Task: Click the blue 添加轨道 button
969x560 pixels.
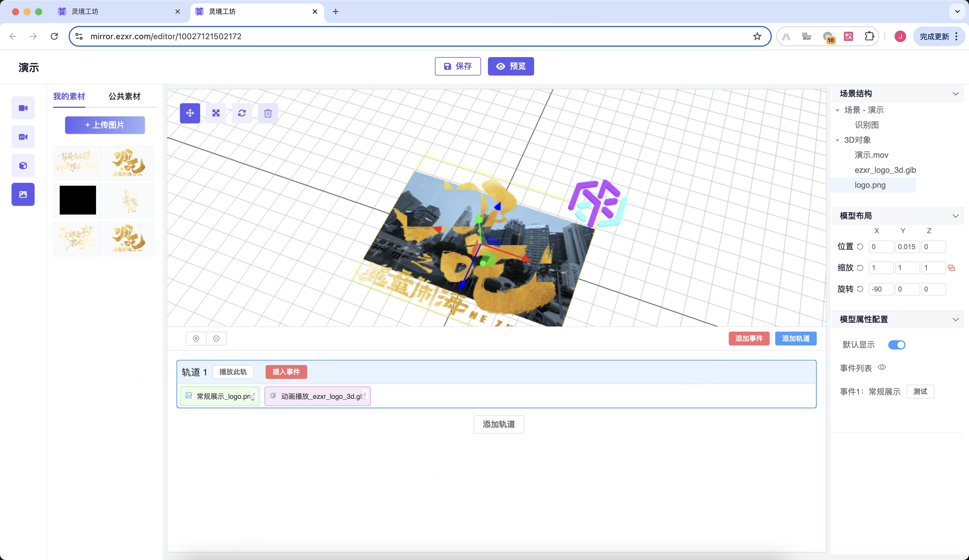Action: click(x=796, y=339)
